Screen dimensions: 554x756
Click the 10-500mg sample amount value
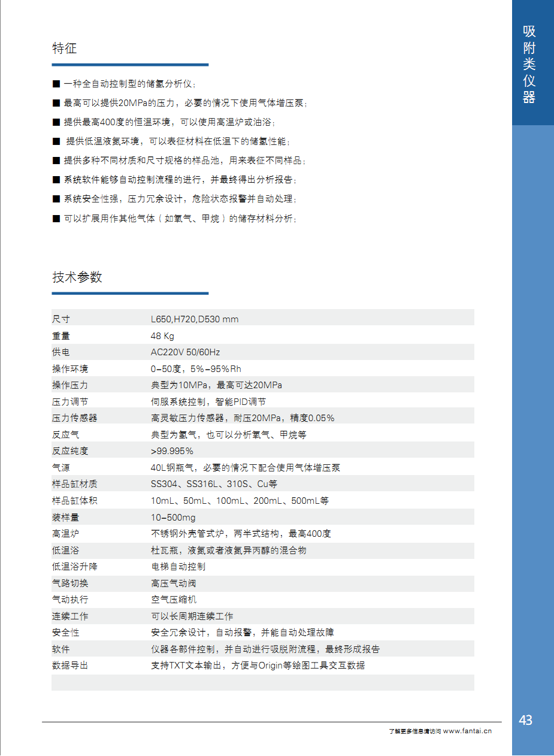(x=172, y=518)
